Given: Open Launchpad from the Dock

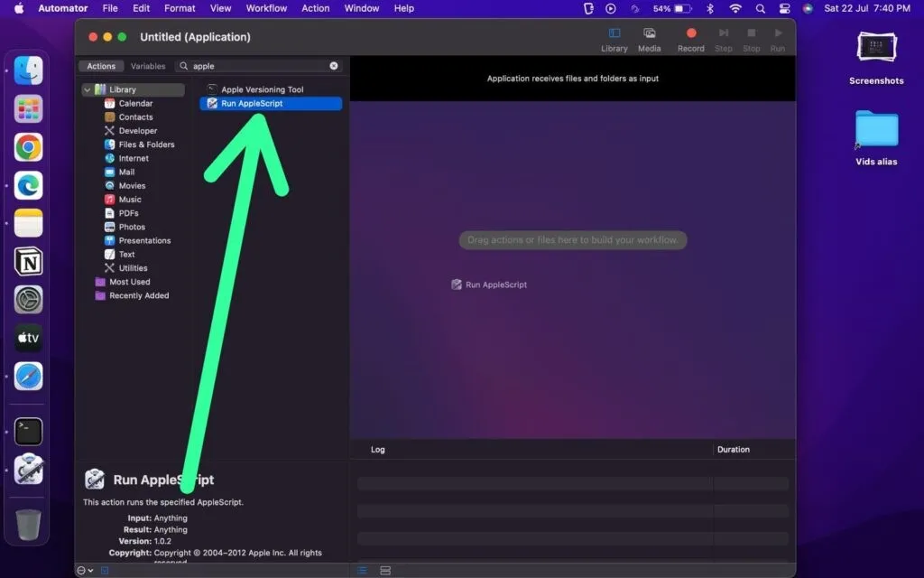Looking at the screenshot, I should pos(28,109).
